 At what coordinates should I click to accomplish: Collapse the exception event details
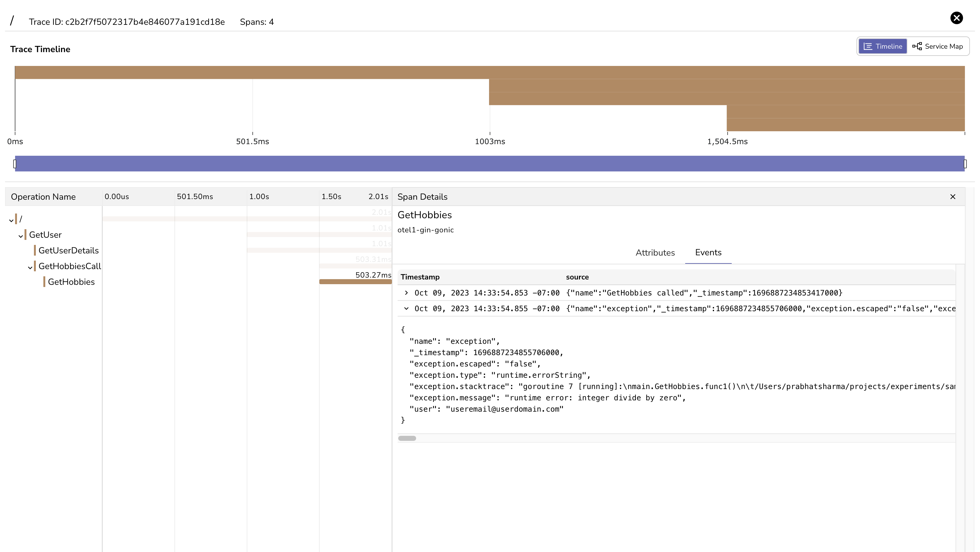tap(406, 309)
